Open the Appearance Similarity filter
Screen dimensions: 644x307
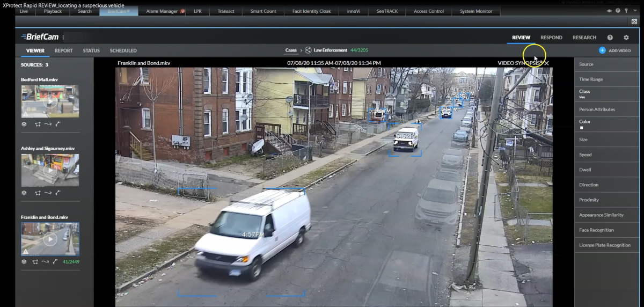point(607,215)
